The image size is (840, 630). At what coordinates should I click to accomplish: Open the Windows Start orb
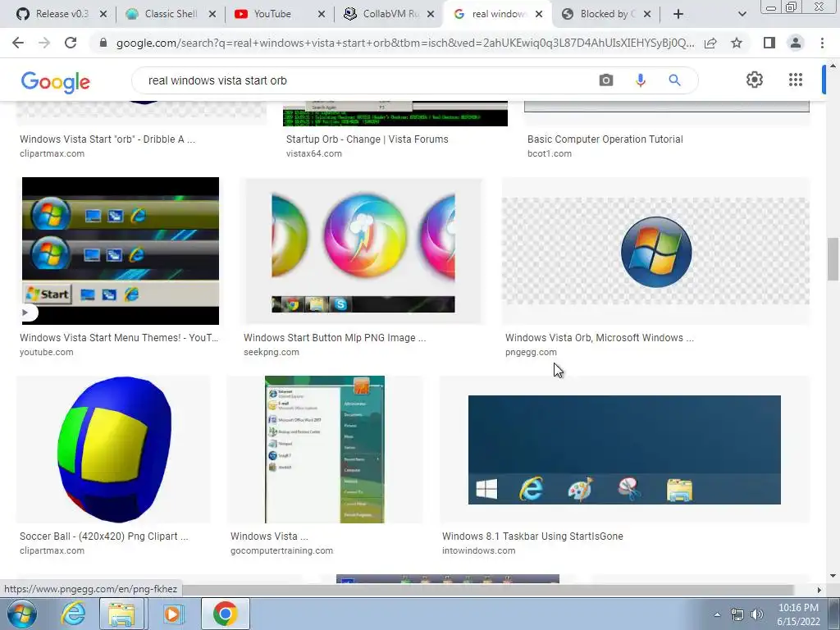(21, 614)
